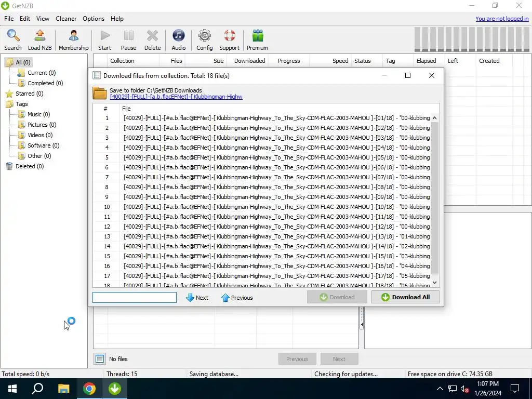This screenshot has height=399, width=532.
Task: Click the Previous button below the file pane
Action: (x=297, y=358)
